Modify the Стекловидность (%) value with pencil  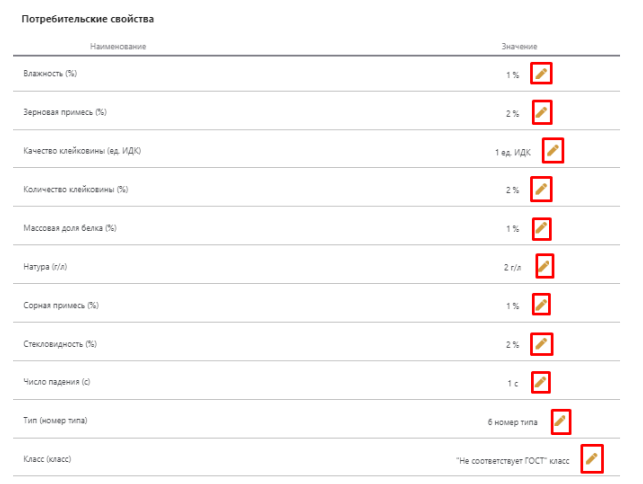[x=541, y=344]
